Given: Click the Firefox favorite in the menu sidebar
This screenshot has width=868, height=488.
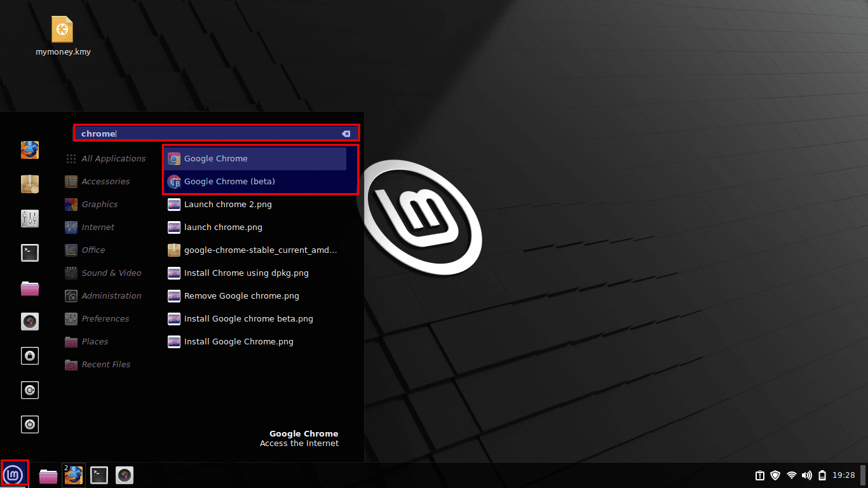Looking at the screenshot, I should coord(30,150).
